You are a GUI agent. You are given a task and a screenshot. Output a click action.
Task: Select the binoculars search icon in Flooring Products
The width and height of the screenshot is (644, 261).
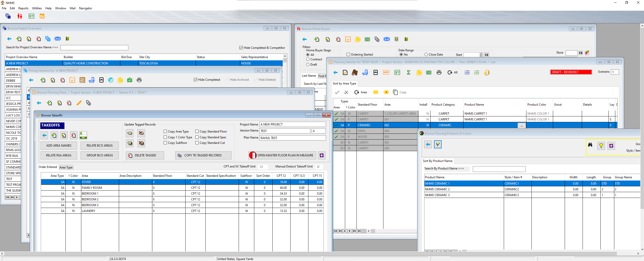click(590, 145)
